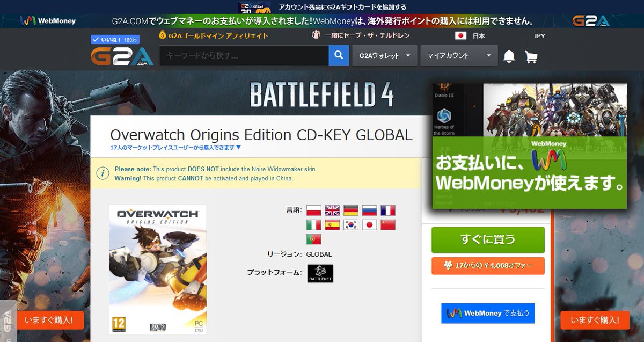Click the left いますぐ購入! button

pyautogui.click(x=50, y=321)
